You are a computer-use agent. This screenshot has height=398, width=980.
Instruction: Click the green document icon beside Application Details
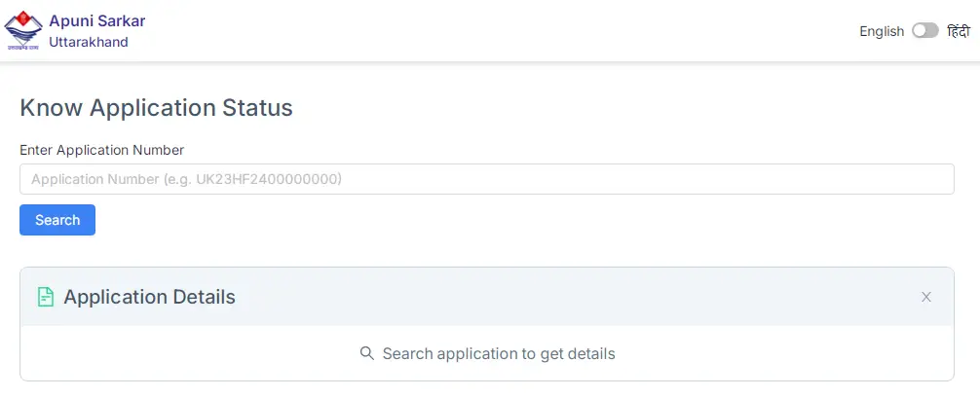click(46, 297)
